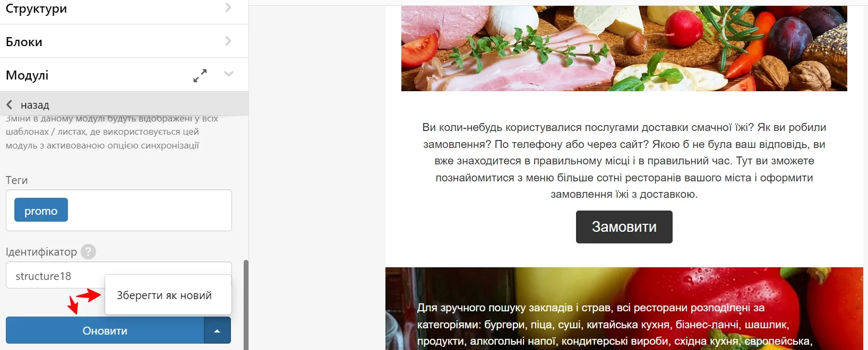Image resolution: width=868 pixels, height=350 pixels.
Task: Open the Модулі tab label
Action: (27, 75)
